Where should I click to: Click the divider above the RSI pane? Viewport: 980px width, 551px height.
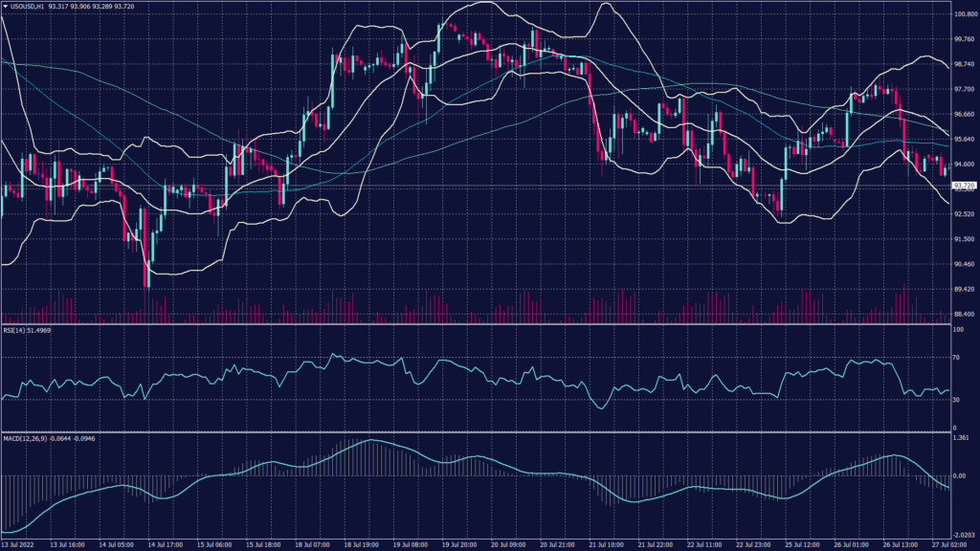click(x=479, y=323)
